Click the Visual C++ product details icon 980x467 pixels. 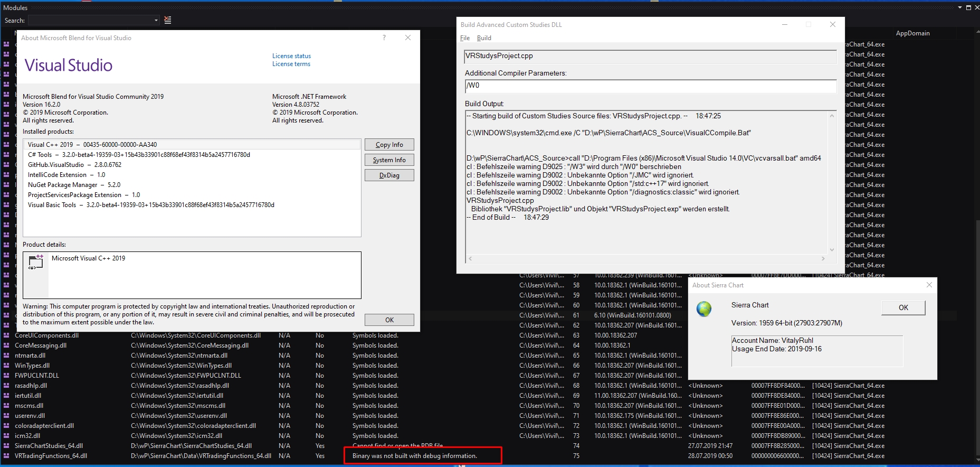(36, 261)
